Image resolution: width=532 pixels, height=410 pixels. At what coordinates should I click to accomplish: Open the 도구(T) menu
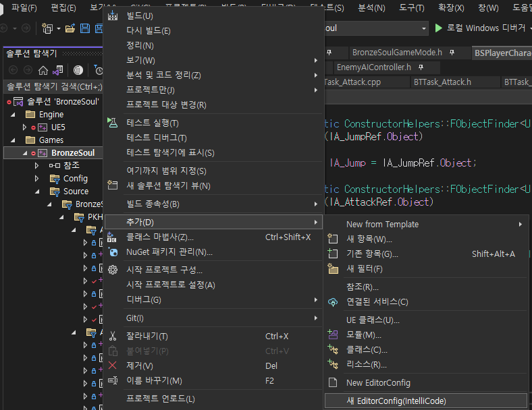click(412, 7)
